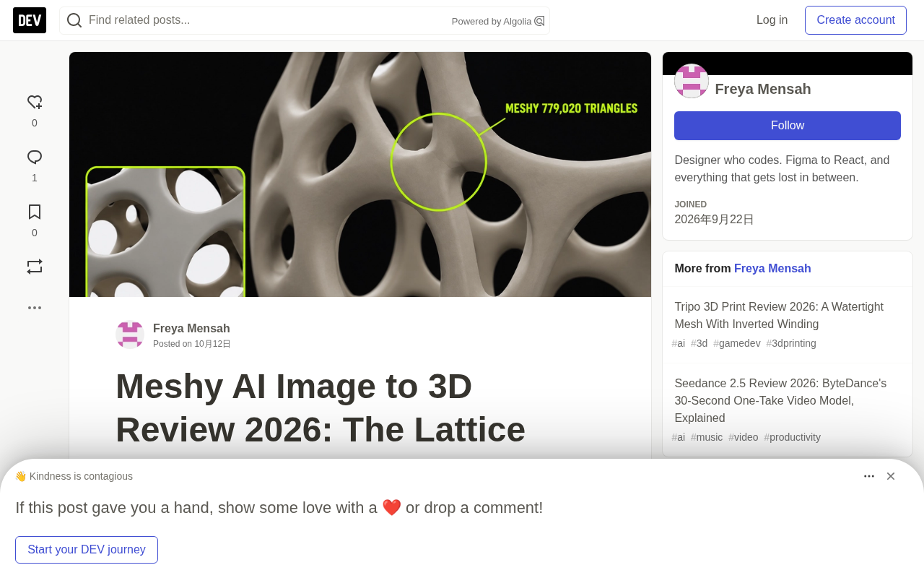Click Start your DEV journey button
Image resolution: width=924 pixels, height=578 pixels.
click(87, 550)
